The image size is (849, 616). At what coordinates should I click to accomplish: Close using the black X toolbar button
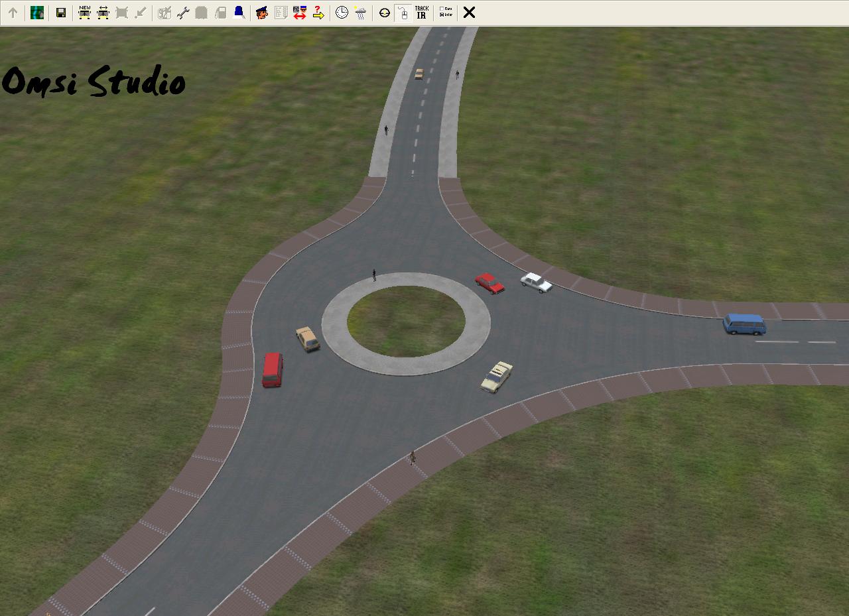[x=469, y=13]
